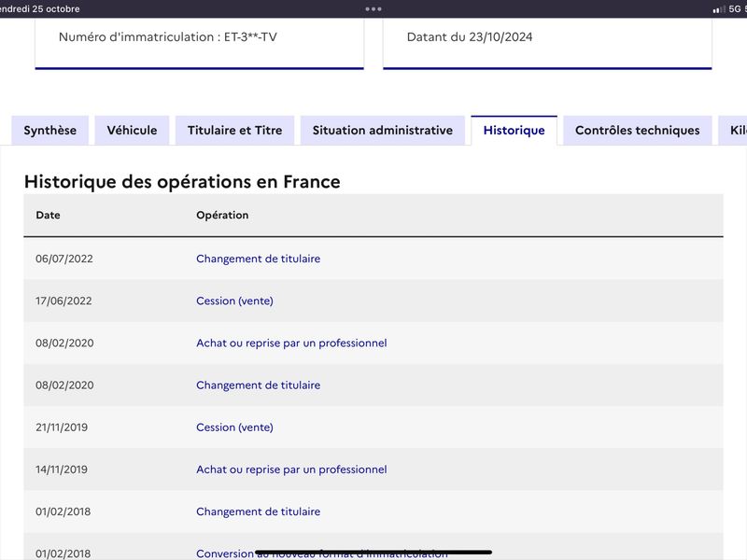This screenshot has width=747, height=560.
Task: Select the Situation administrative tab
Action: 383,130
